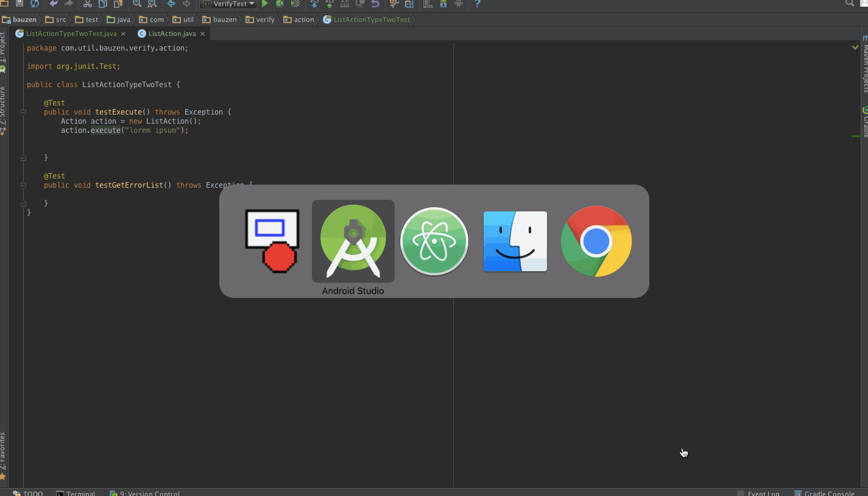Viewport: 868px width, 496px height.
Task: Click the import org.junit.Test line
Action: [74, 66]
